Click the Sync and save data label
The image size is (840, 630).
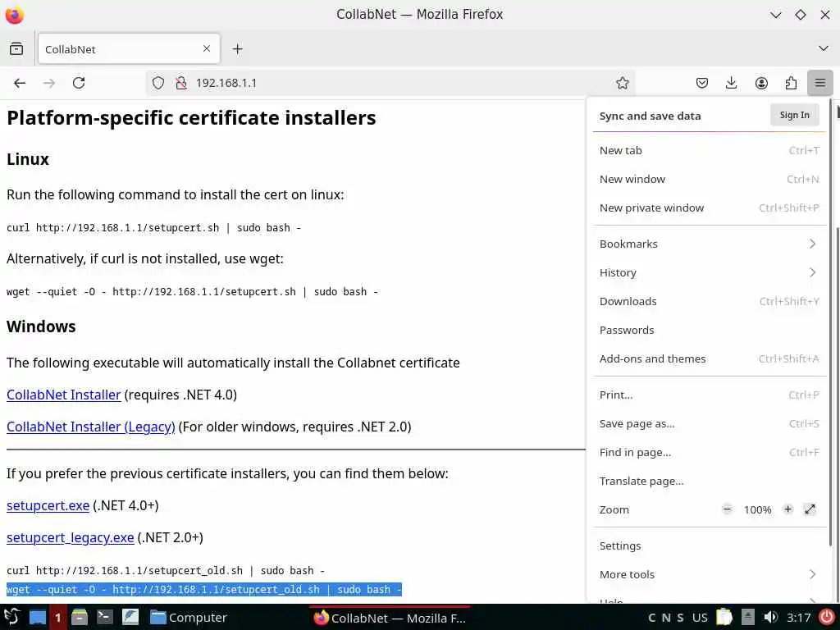(x=650, y=116)
